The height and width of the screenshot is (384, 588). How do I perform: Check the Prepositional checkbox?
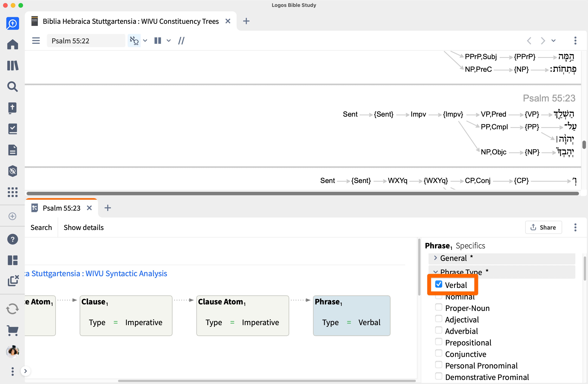[439, 342]
